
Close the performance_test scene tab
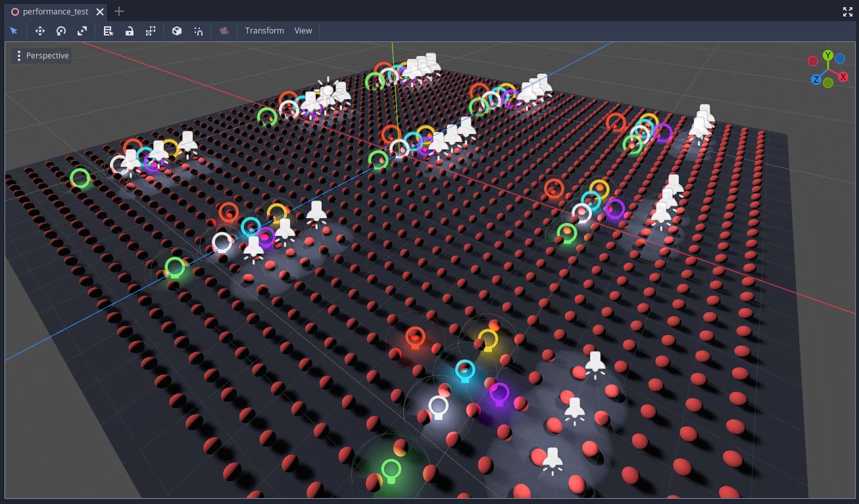click(100, 11)
